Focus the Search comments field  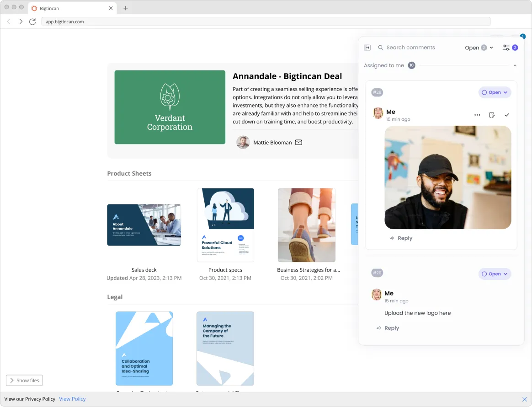tap(410, 48)
